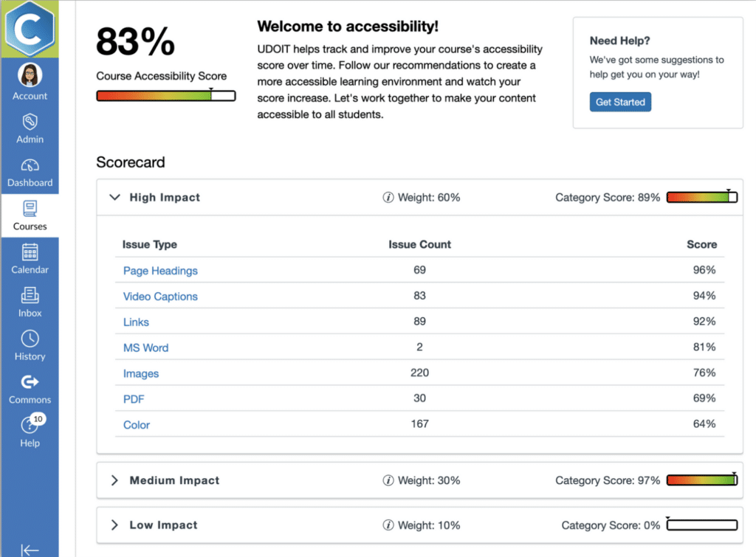Click the Course Accessibility Score bar

[166, 96]
